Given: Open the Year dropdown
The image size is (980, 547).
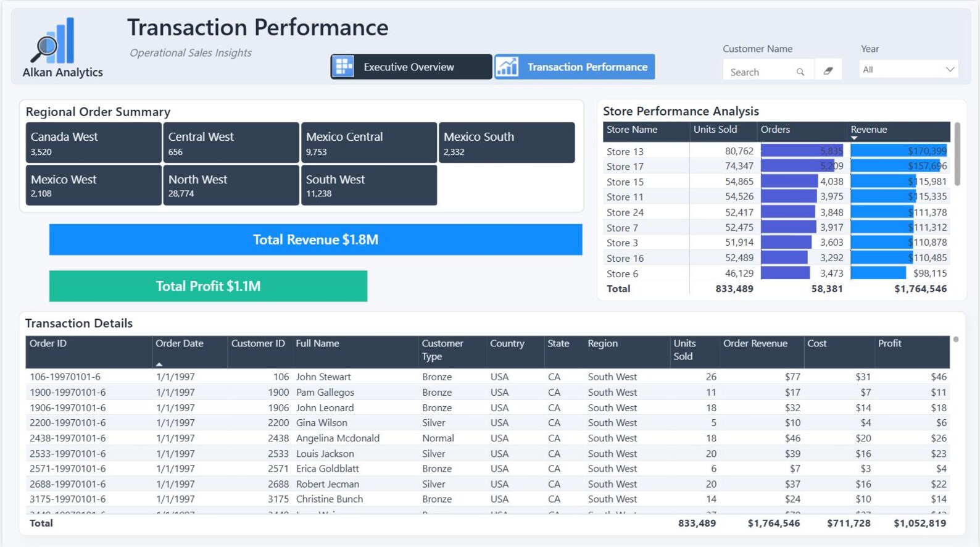Looking at the screenshot, I should pos(908,70).
